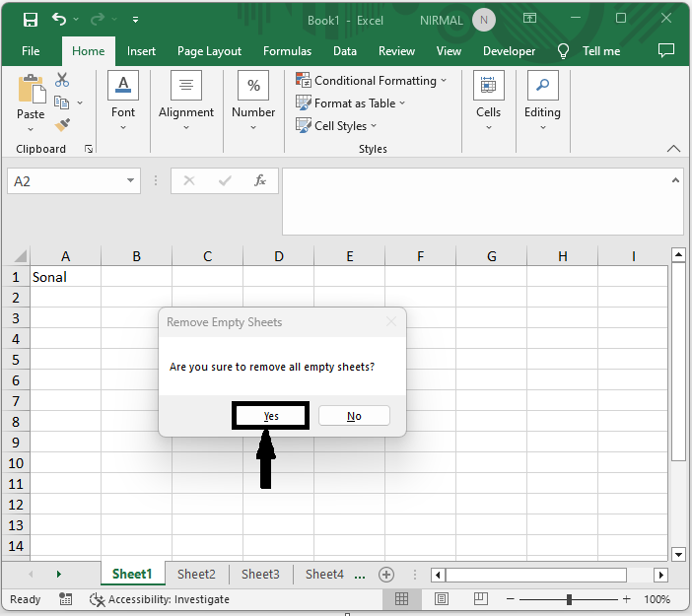Click the Save icon in title bar

[x=31, y=20]
